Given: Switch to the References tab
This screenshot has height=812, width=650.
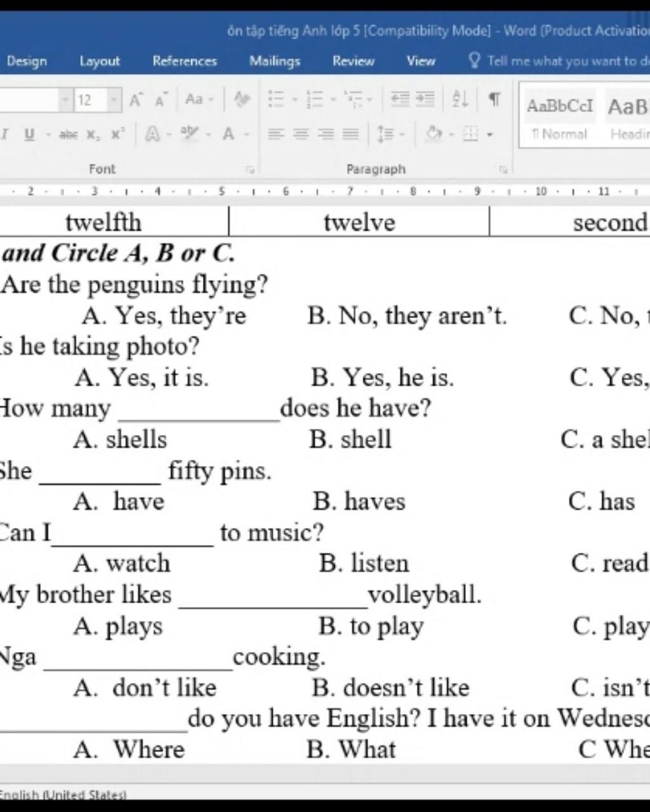Looking at the screenshot, I should pyautogui.click(x=185, y=61).
